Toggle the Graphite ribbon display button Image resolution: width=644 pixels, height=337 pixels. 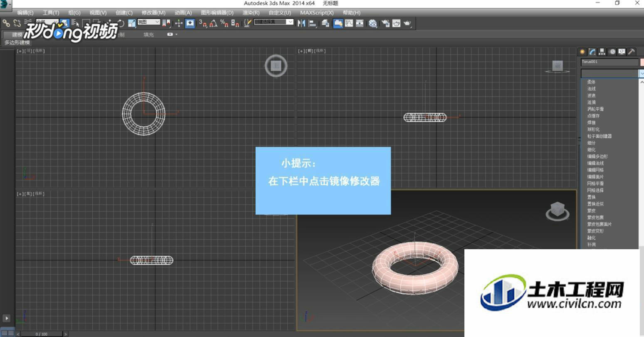click(338, 23)
